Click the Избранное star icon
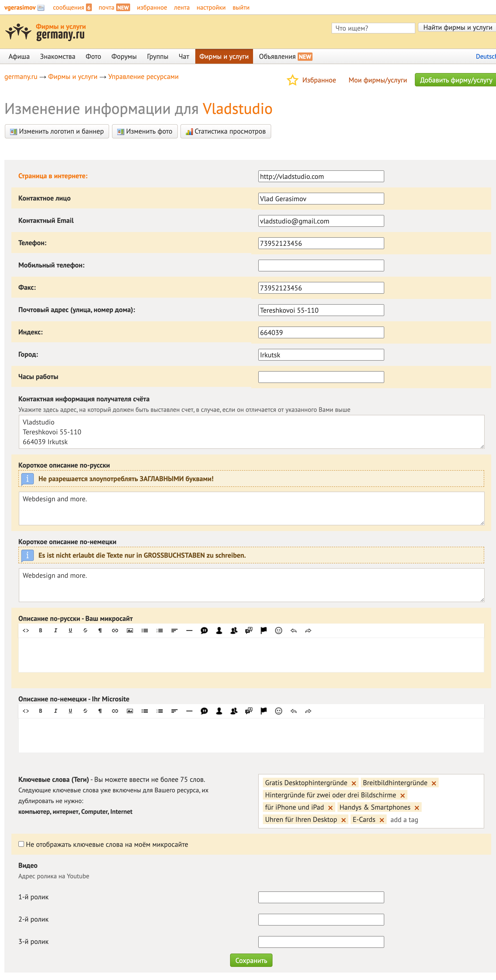The image size is (496, 980). pyautogui.click(x=292, y=80)
